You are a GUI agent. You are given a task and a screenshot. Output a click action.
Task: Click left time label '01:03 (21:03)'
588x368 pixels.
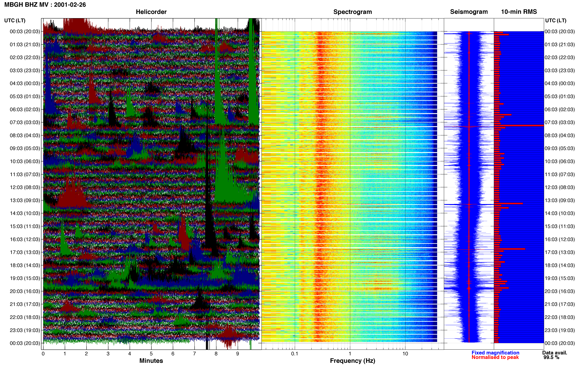(x=25, y=45)
